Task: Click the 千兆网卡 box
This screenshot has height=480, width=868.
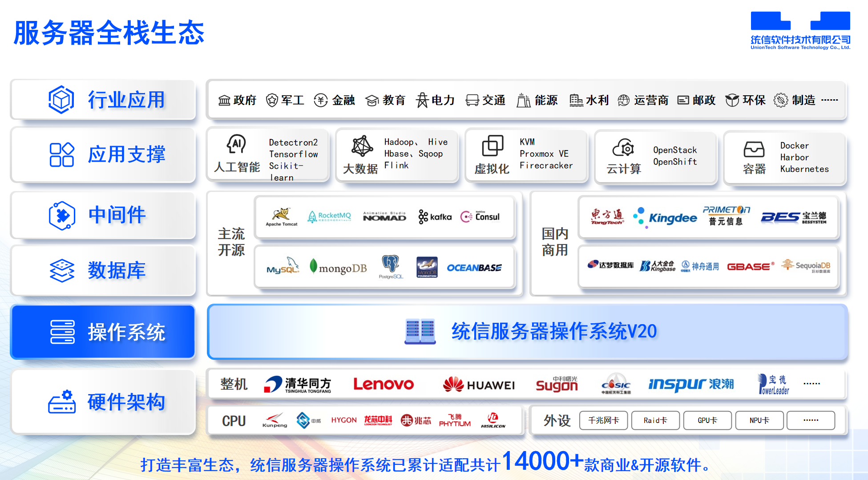Action: [x=603, y=420]
